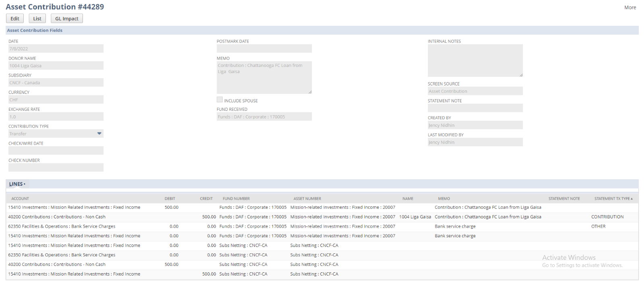
Task: Collapse the Asset Contribution Fields section header
Action: pos(35,30)
